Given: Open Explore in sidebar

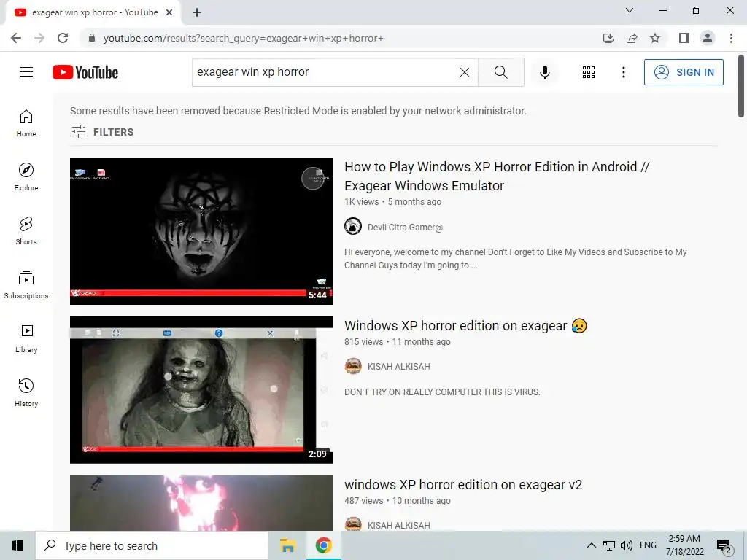Looking at the screenshot, I should pos(26,176).
